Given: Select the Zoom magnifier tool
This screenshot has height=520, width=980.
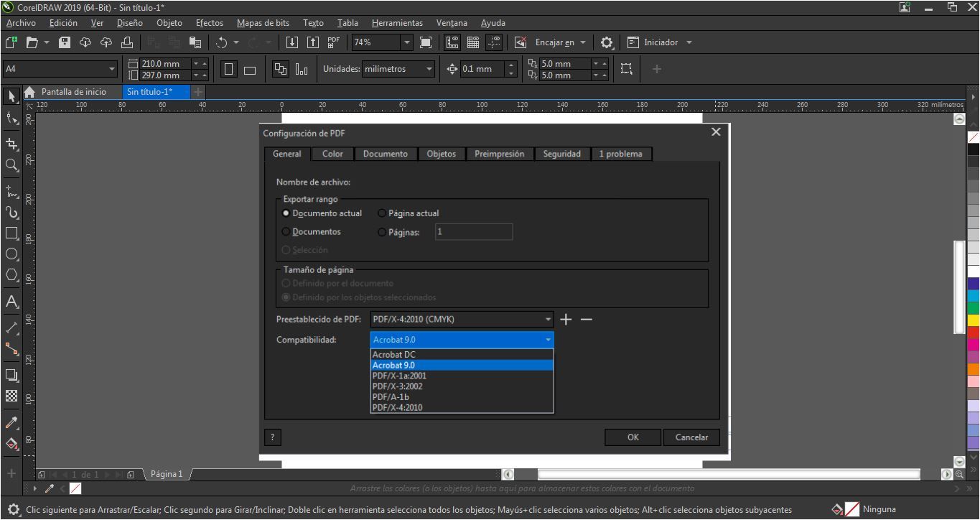Looking at the screenshot, I should pos(11,164).
